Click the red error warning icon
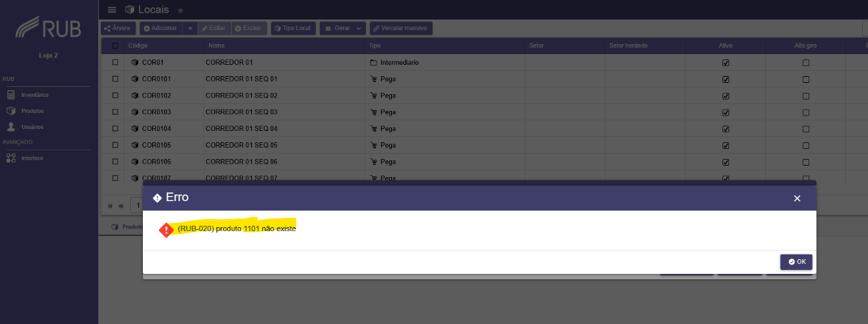This screenshot has width=868, height=324. tap(166, 230)
